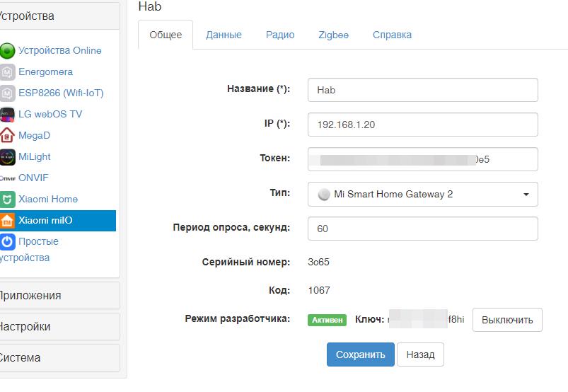
Task: Click the Тип dropdown arrow
Action: [x=526, y=195]
